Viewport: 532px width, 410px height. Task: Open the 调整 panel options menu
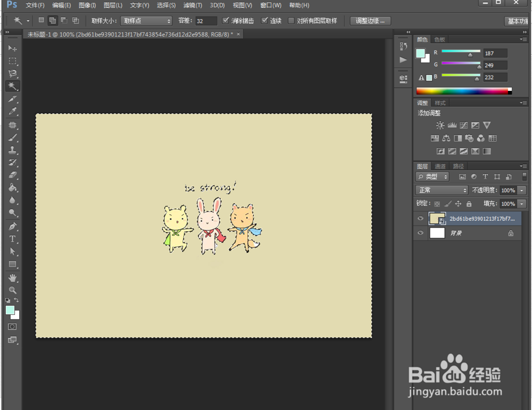click(x=523, y=103)
